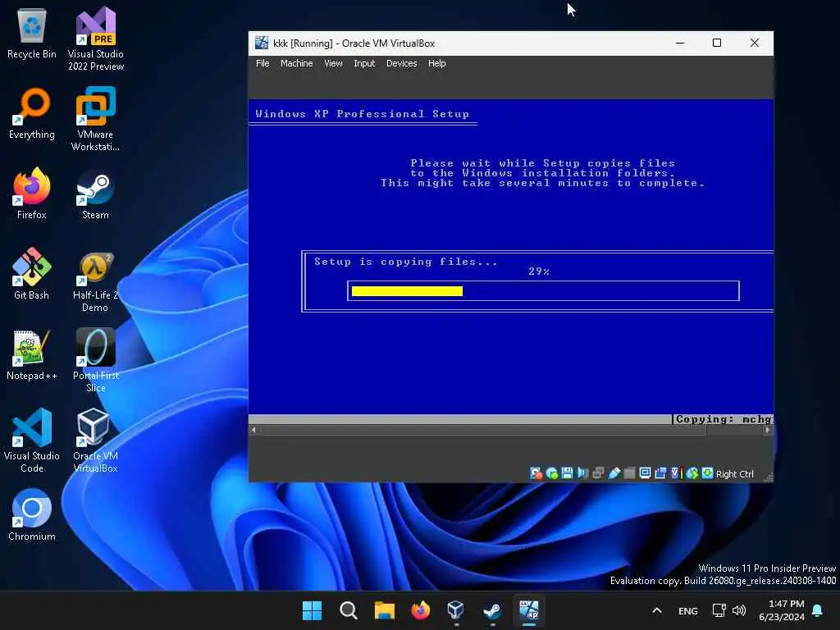Image resolution: width=840 pixels, height=630 pixels.
Task: Open File Explorer from the taskbar
Action: click(x=384, y=610)
